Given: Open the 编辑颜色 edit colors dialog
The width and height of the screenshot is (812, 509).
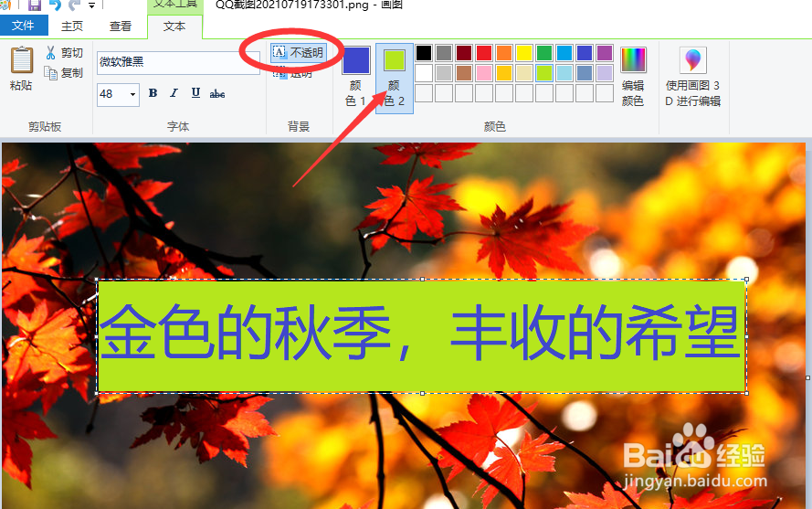Looking at the screenshot, I should 633,77.
